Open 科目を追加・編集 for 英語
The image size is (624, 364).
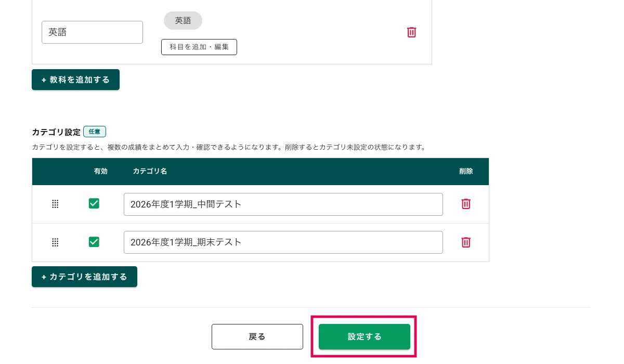tap(199, 47)
